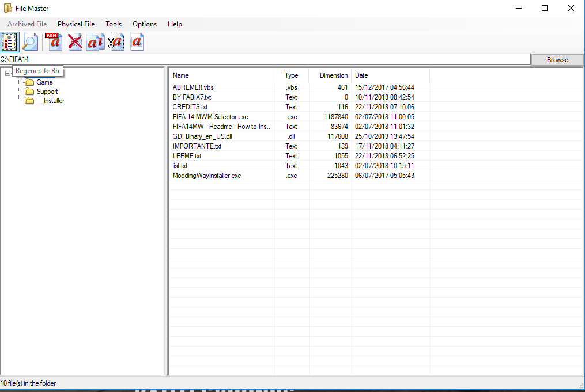
Task: Click the dimension value 225280
Action: point(338,176)
